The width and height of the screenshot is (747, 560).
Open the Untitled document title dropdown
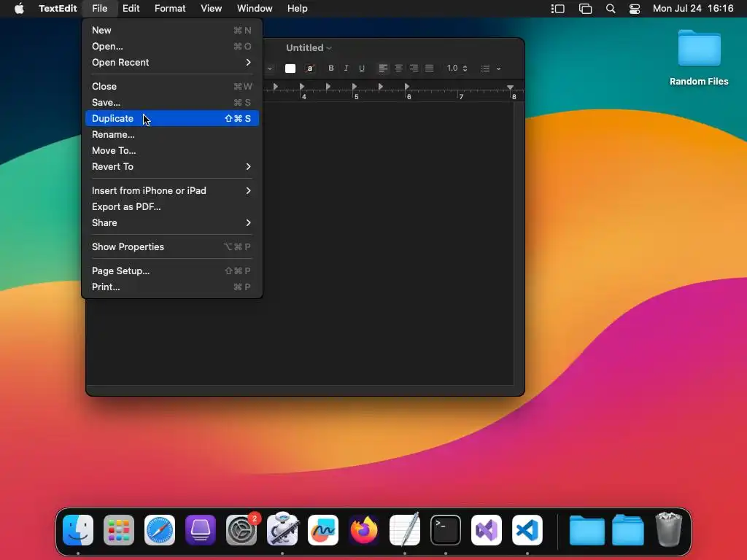[x=309, y=47]
